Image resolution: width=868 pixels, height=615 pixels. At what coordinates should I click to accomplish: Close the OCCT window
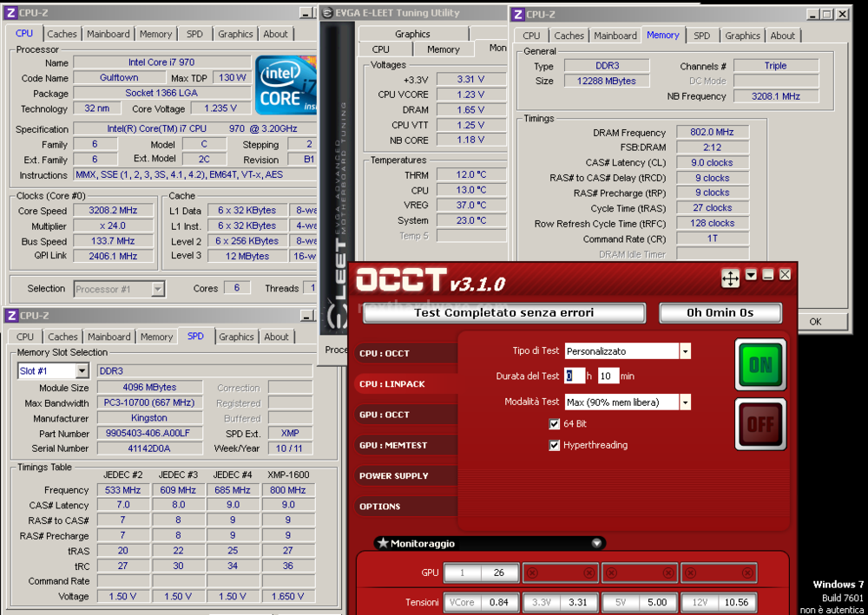785,274
